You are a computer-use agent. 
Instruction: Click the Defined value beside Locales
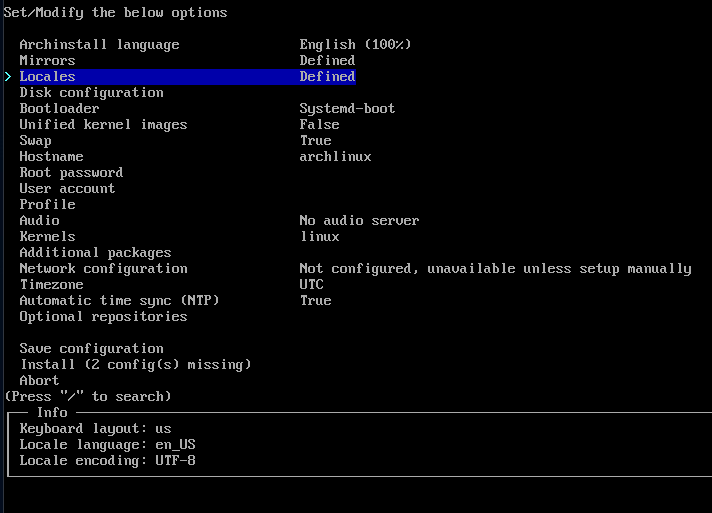coord(327,76)
